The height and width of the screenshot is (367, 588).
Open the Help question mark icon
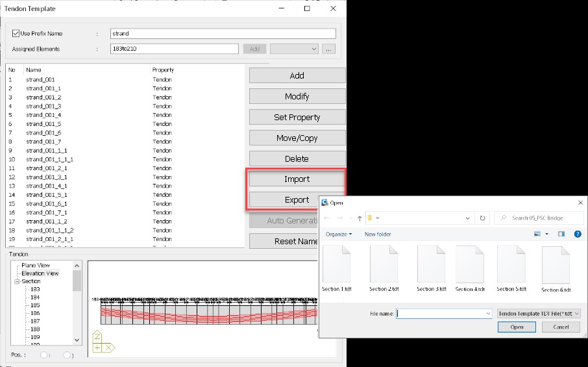(578, 234)
